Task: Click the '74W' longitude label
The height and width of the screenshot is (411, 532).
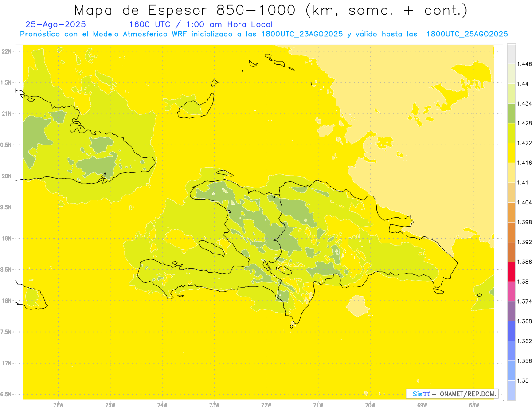Action: click(x=162, y=405)
